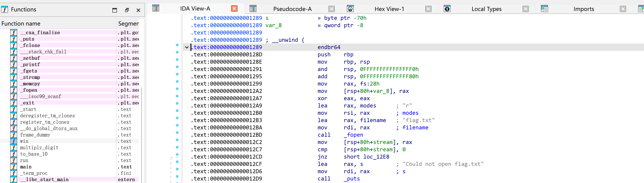Click the modes operand in lea instruction
Image resolution: width=644 pixels, height=183 pixels.
(x=368, y=106)
